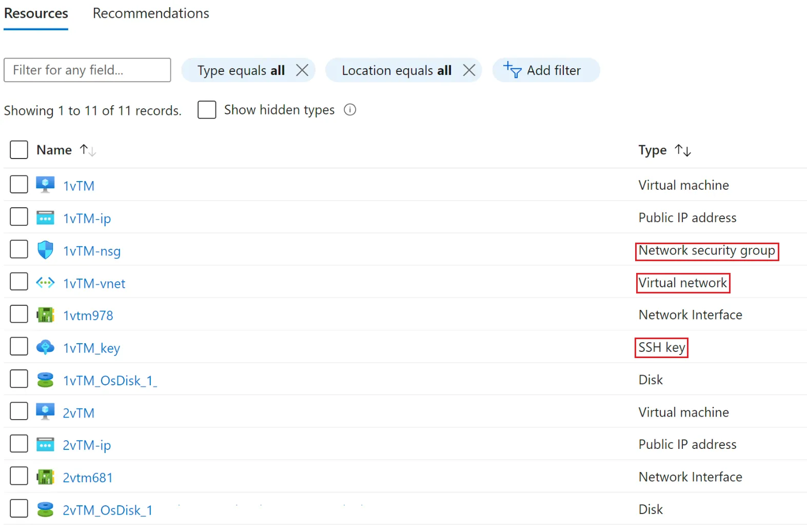This screenshot has width=807, height=532.
Task: Select the 2vTM row checkbox
Action: 19,411
